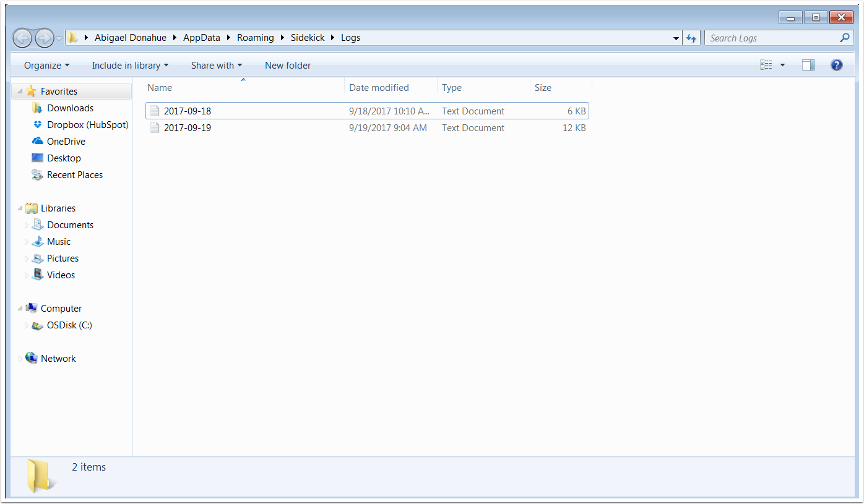The image size is (864, 504).
Task: Select the Dropbox (HubSpot) favorite
Action: 86,124
